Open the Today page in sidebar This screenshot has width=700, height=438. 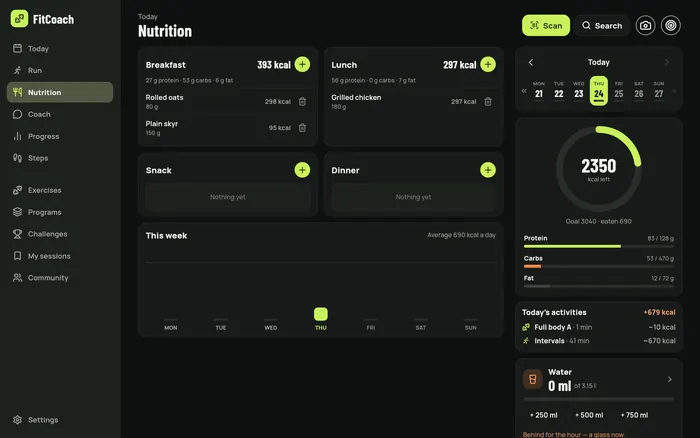pos(60,49)
